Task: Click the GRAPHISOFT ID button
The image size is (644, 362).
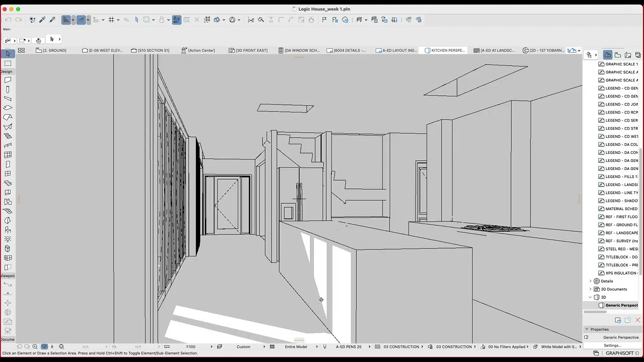Action: click(622, 353)
